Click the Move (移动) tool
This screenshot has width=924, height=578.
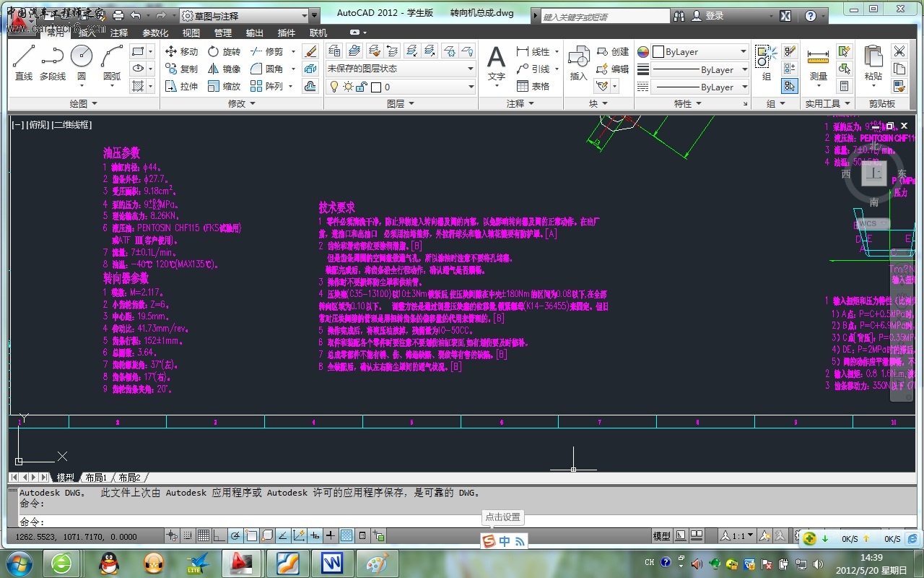pyautogui.click(x=181, y=51)
